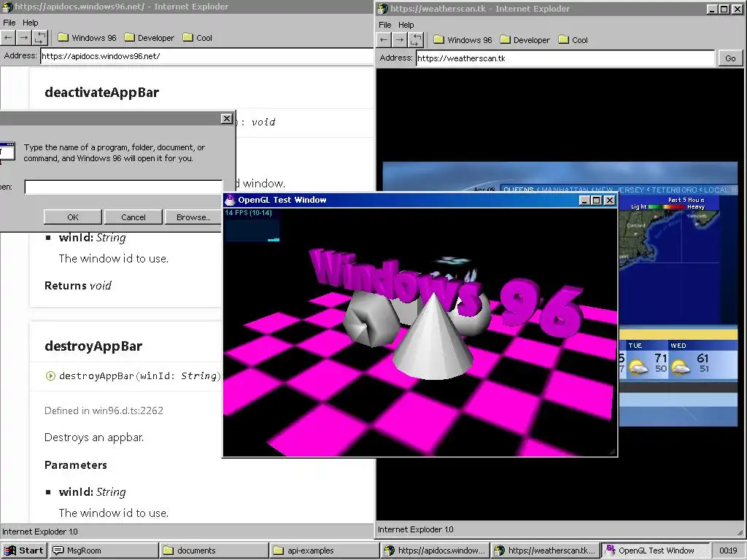
Task: Click resize grip of OpenGL Test Window
Action: (x=613, y=452)
